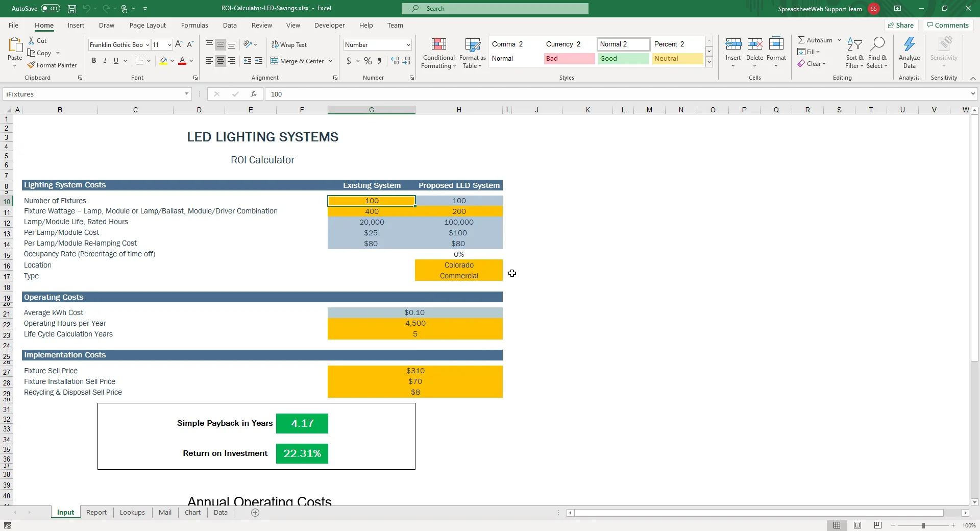Screen dimensions: 980x531
Task: Switch to Page Break Preview in status bar
Action: tap(878, 525)
